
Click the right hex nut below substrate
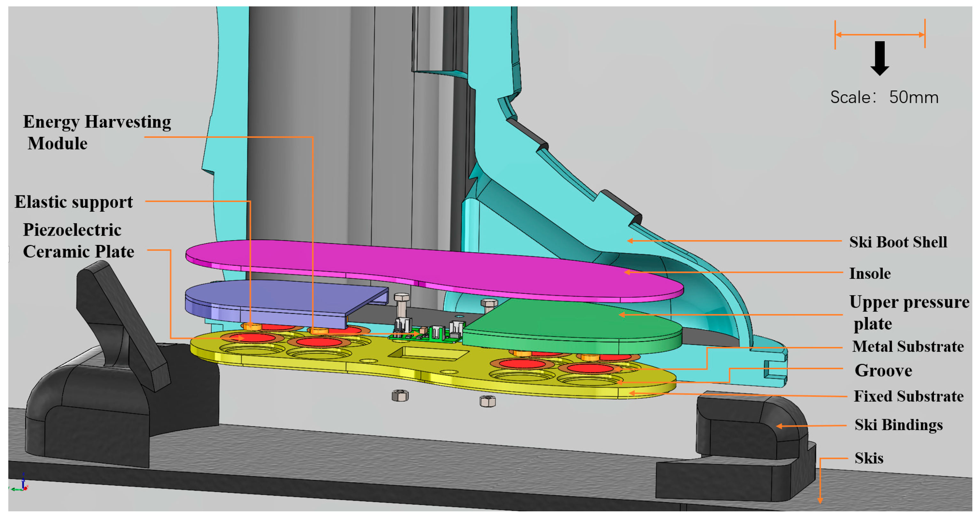click(488, 401)
